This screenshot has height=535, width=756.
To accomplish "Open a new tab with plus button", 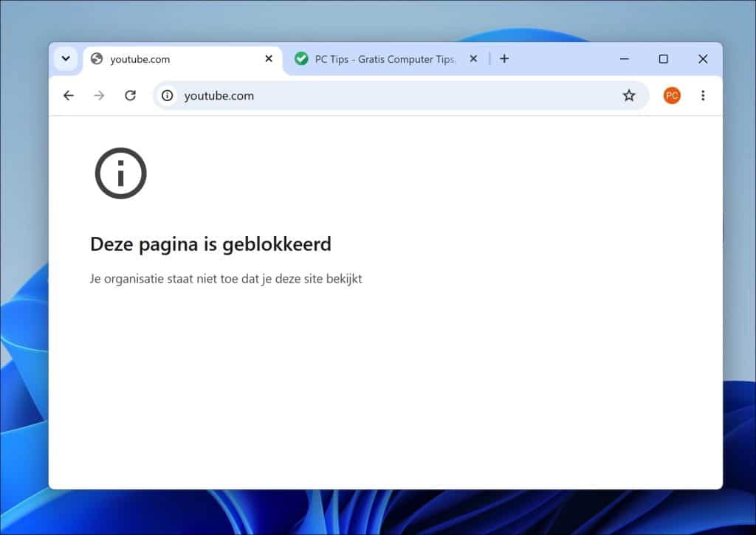I will point(504,59).
